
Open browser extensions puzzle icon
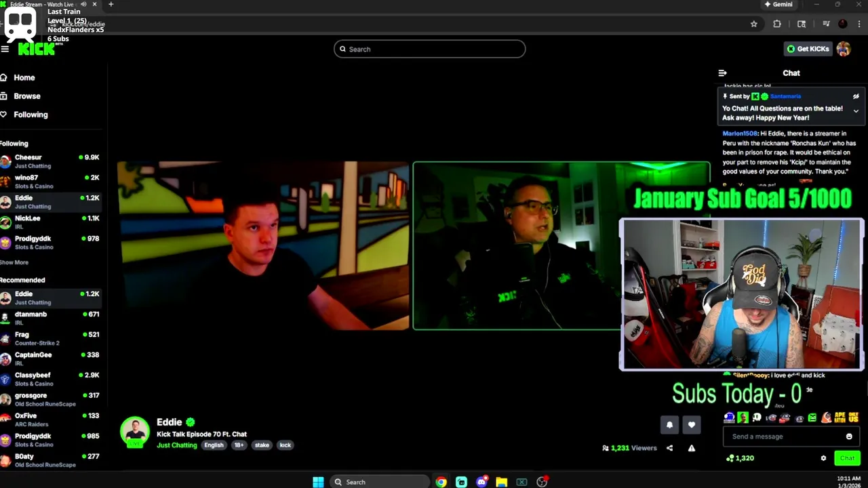777,24
